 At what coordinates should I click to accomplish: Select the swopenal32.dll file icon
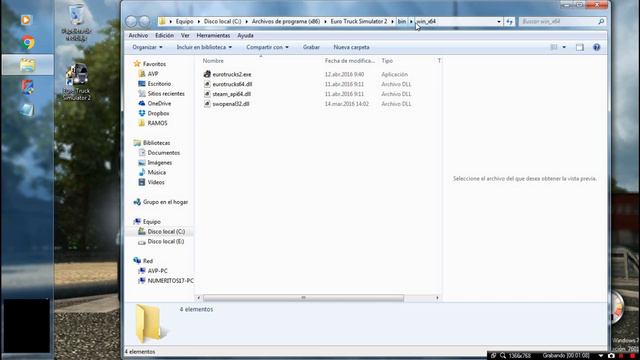tap(207, 104)
